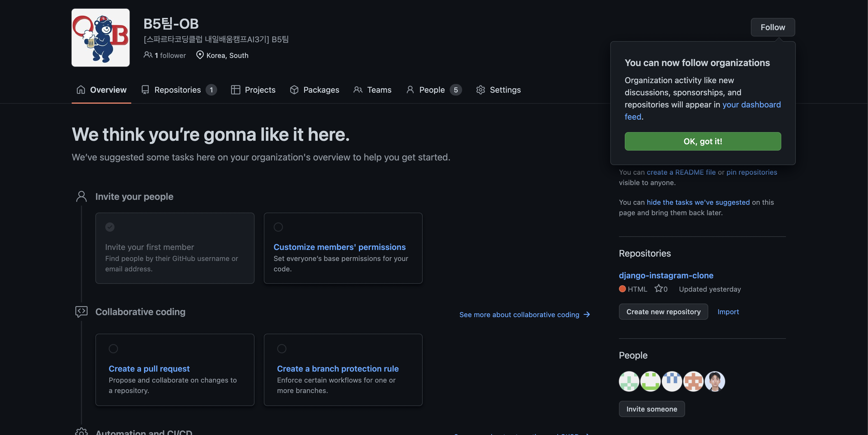Image resolution: width=868 pixels, height=435 pixels.
Task: Toggle the Create a pull request task circle
Action: [x=113, y=348]
